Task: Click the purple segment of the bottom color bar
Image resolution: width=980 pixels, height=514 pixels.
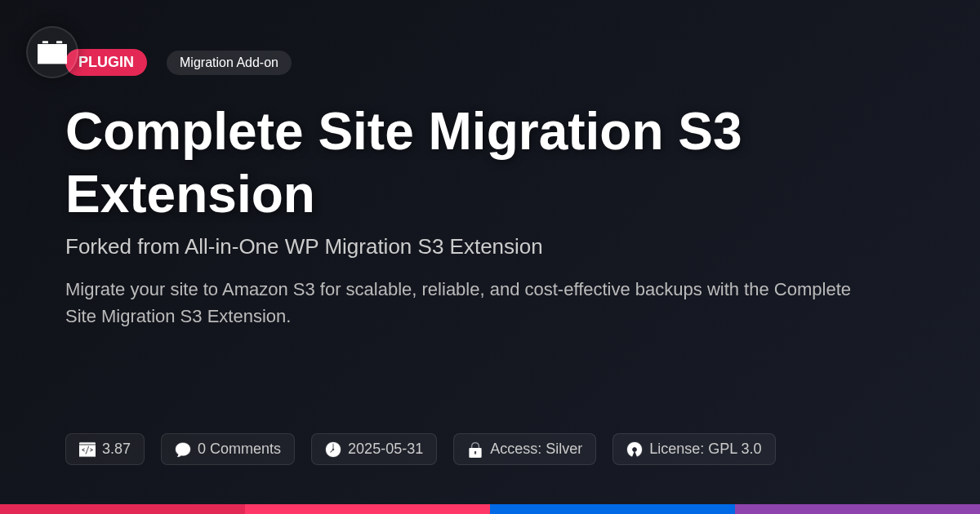Action: tap(857, 509)
